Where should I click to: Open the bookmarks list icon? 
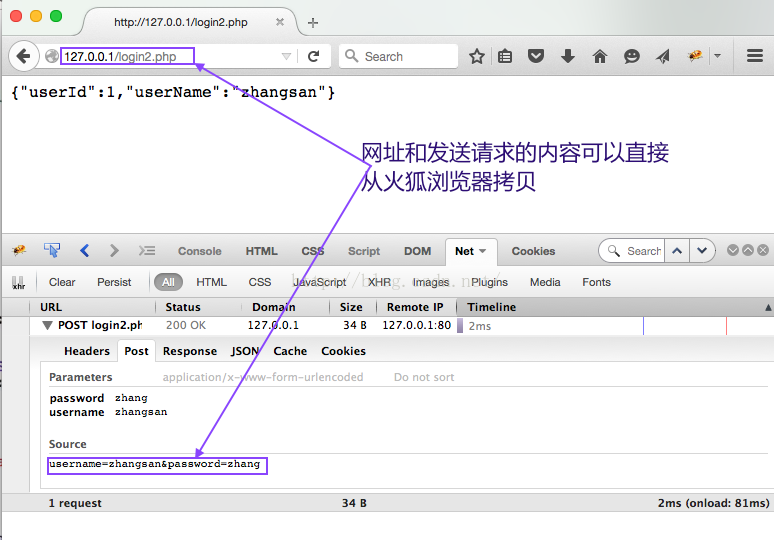point(505,56)
